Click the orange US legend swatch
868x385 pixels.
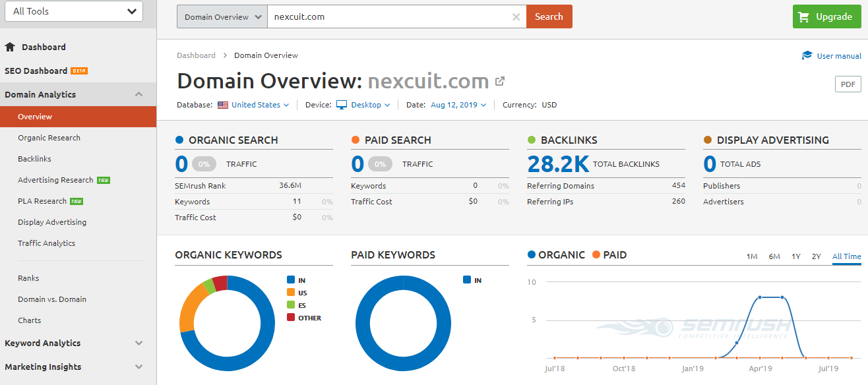click(x=291, y=293)
